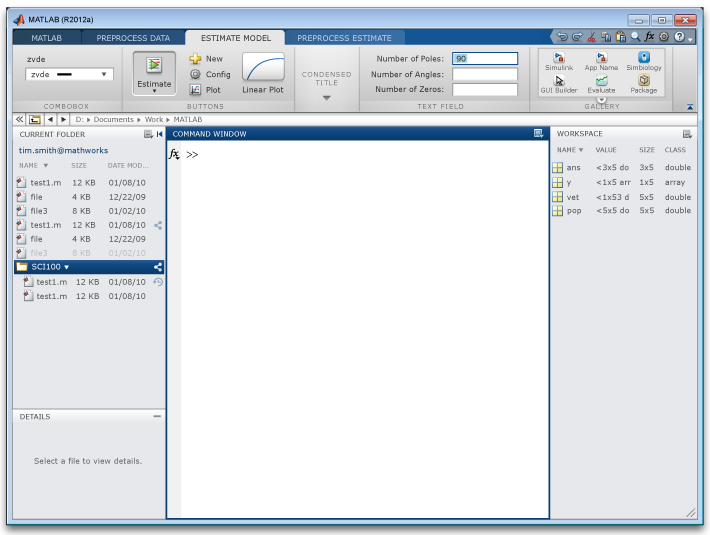Click the Number of Poles field
This screenshot has height=535, width=710.
point(485,58)
